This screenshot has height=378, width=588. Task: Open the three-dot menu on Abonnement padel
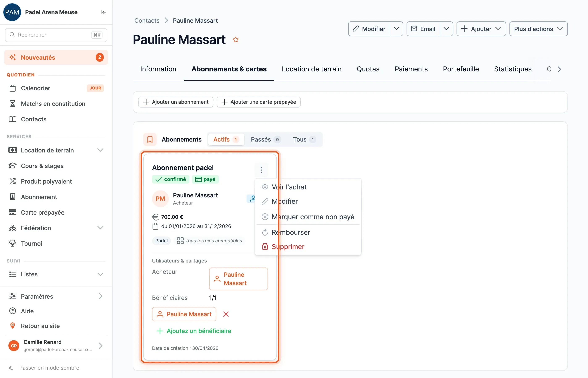coord(261,170)
